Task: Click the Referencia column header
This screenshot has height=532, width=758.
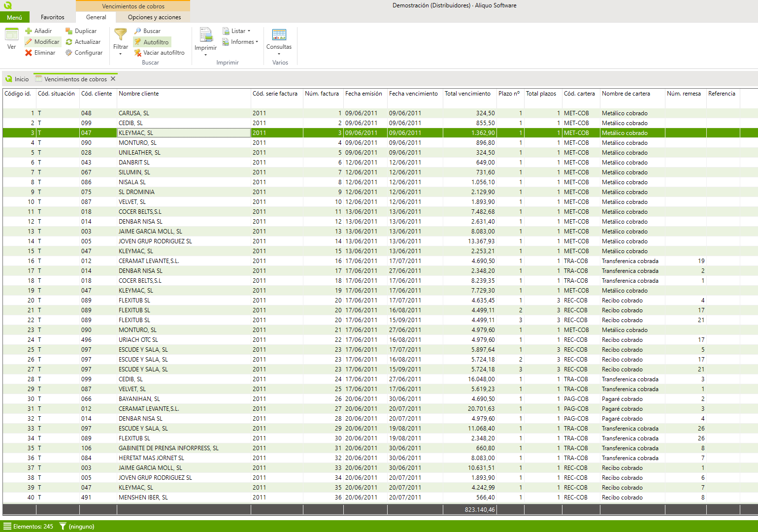Action: tap(723, 94)
